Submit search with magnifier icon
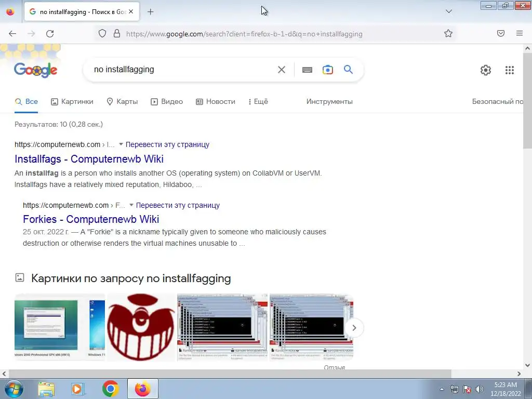This screenshot has height=399, width=532. tap(348, 70)
